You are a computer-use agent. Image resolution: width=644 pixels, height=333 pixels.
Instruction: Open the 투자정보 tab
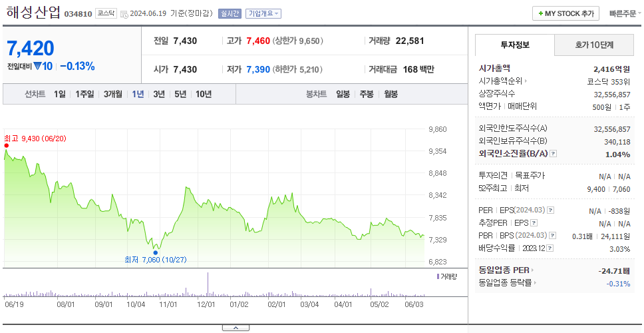(515, 45)
